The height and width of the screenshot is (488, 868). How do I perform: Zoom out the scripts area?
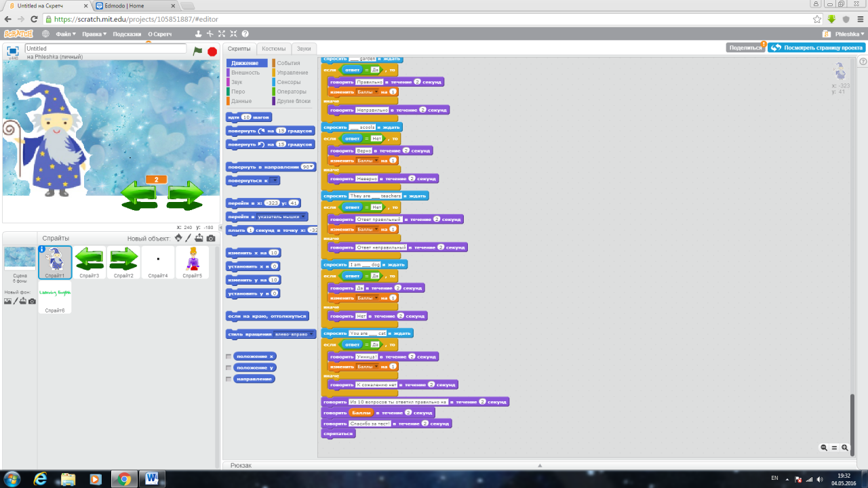pyautogui.click(x=824, y=447)
